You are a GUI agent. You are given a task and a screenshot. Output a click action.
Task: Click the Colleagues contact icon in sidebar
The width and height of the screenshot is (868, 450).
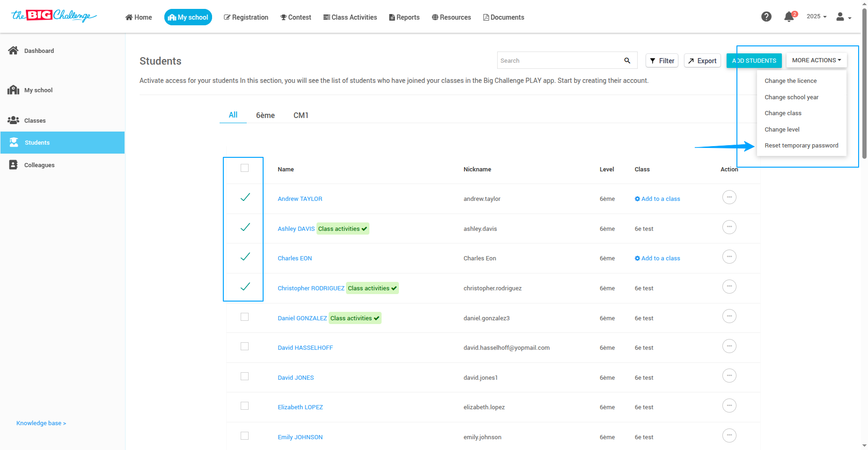coord(13,165)
